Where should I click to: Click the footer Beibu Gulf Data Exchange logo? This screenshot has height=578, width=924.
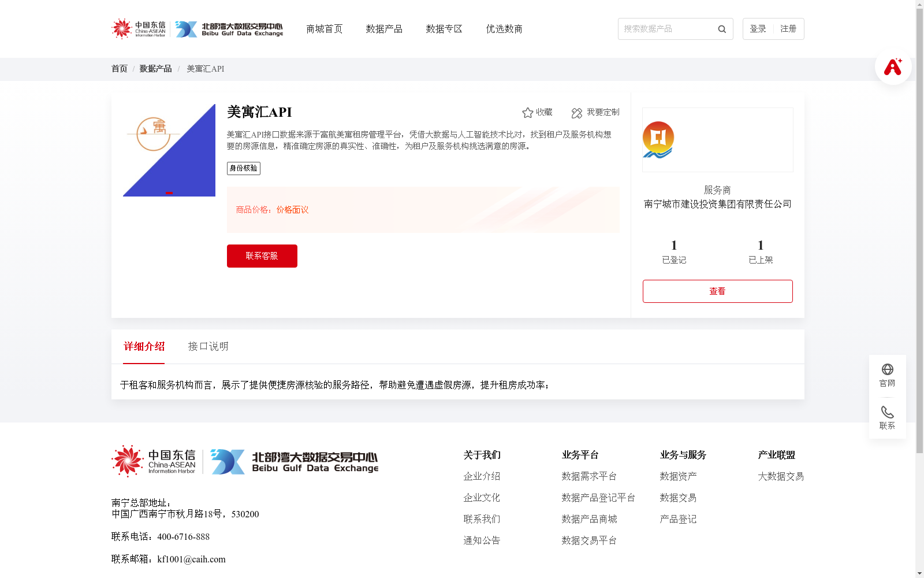click(295, 462)
